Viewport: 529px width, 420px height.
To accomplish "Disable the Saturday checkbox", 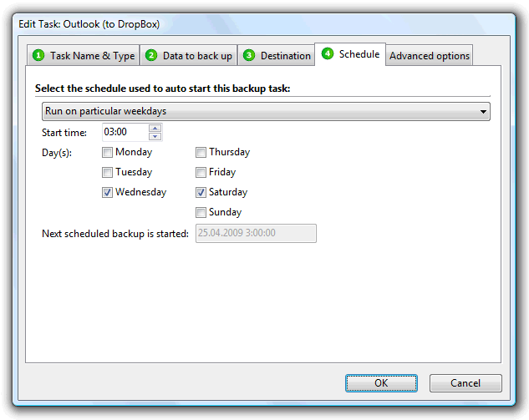I will coord(201,193).
